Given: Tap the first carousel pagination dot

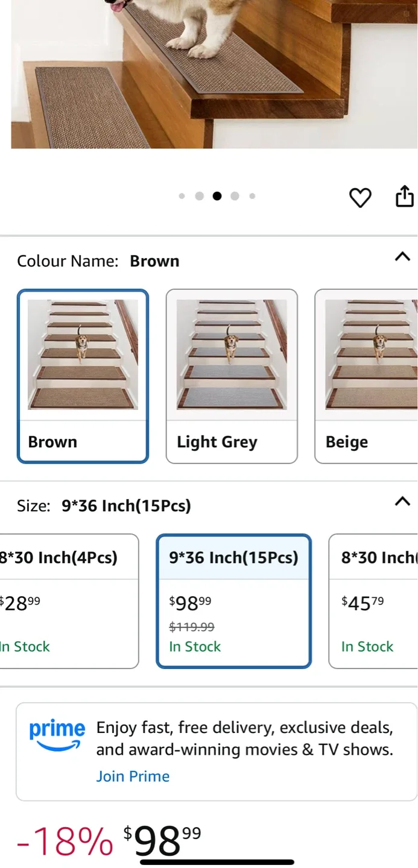Looking at the screenshot, I should pyautogui.click(x=182, y=196).
